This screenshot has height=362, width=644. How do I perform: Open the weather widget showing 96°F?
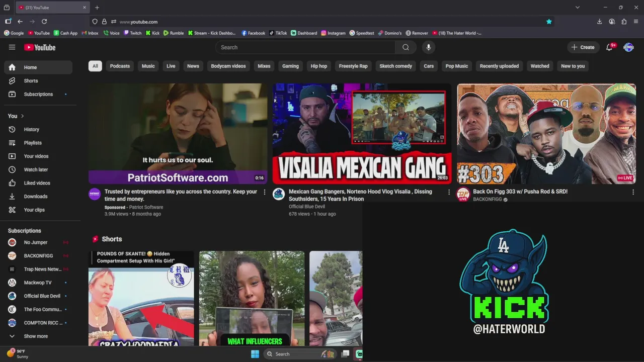click(x=17, y=354)
